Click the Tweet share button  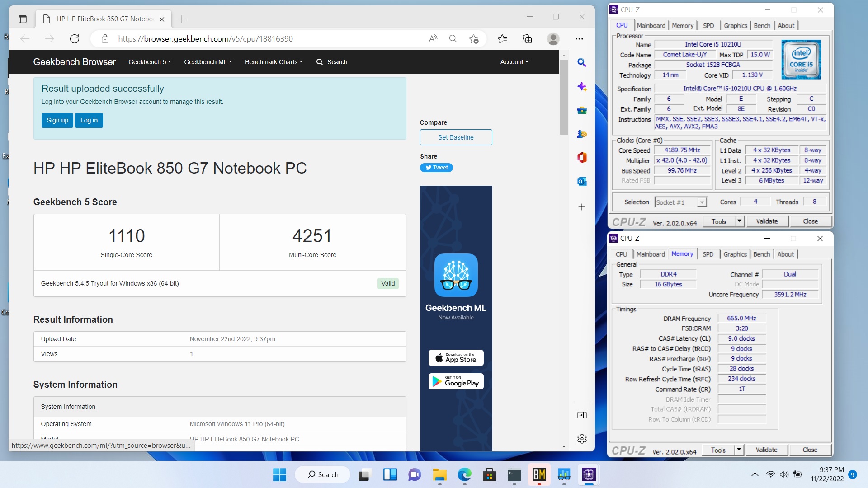coord(436,168)
